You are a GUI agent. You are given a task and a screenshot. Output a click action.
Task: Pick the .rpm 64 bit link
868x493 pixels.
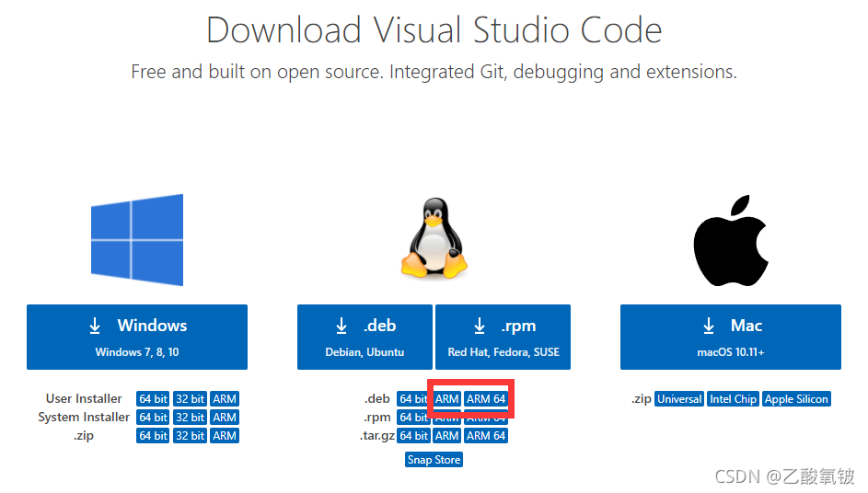(413, 418)
